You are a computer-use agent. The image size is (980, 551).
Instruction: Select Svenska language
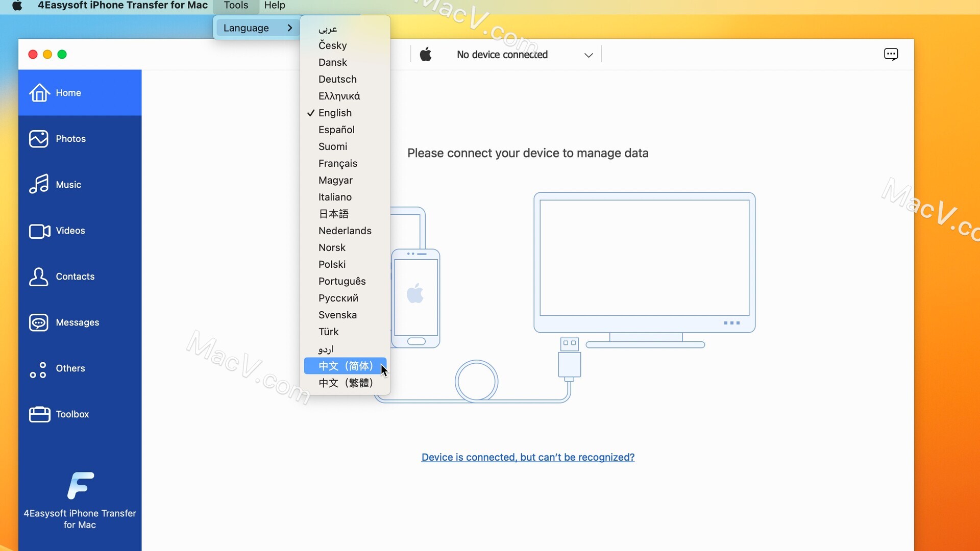(346, 315)
